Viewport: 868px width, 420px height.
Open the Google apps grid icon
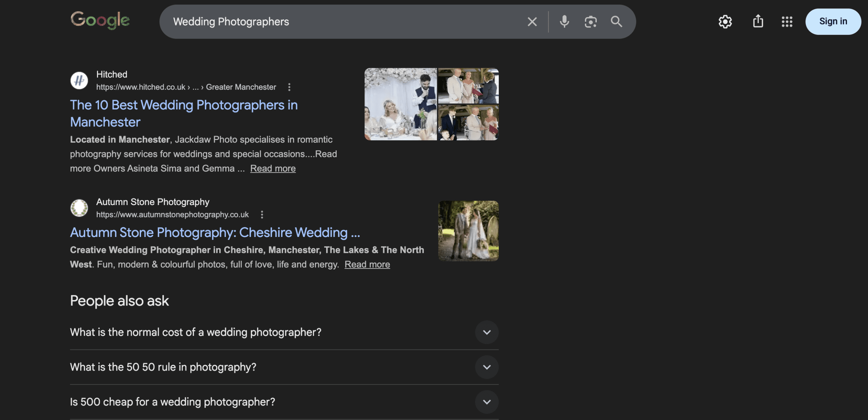click(x=787, y=22)
